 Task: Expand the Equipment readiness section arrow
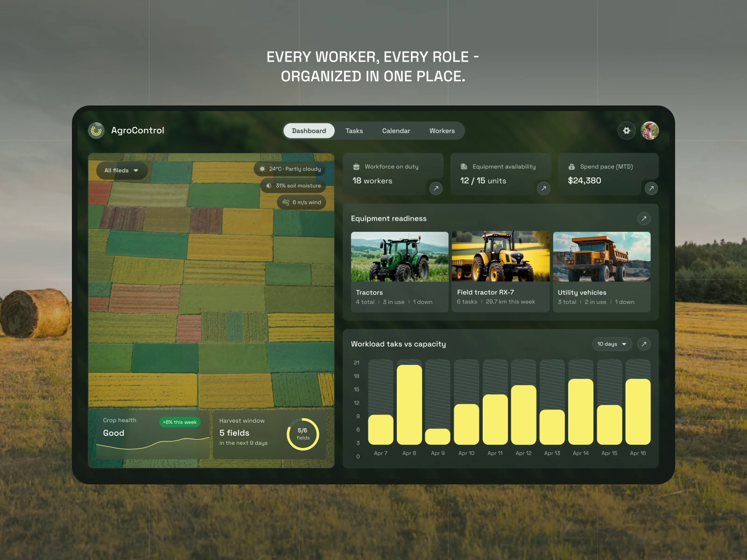tap(644, 218)
